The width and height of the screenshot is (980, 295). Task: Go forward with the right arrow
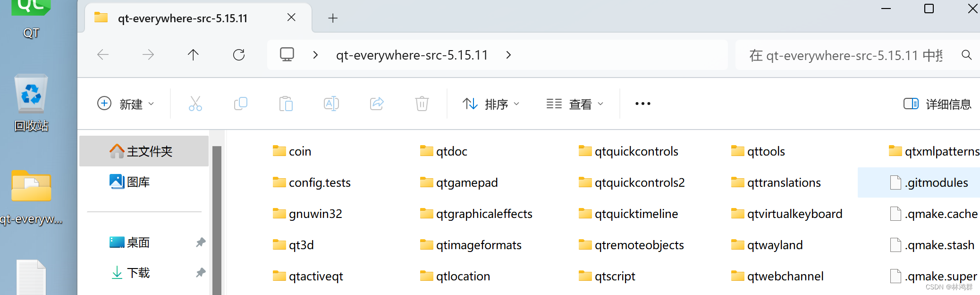[x=148, y=55]
